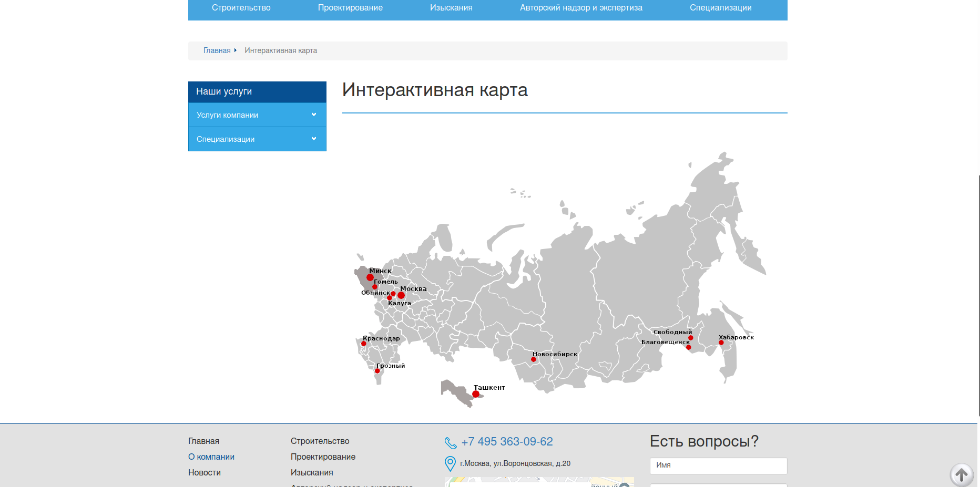Select the Krasnodar map marker
The width and height of the screenshot is (980, 487).
364,344
